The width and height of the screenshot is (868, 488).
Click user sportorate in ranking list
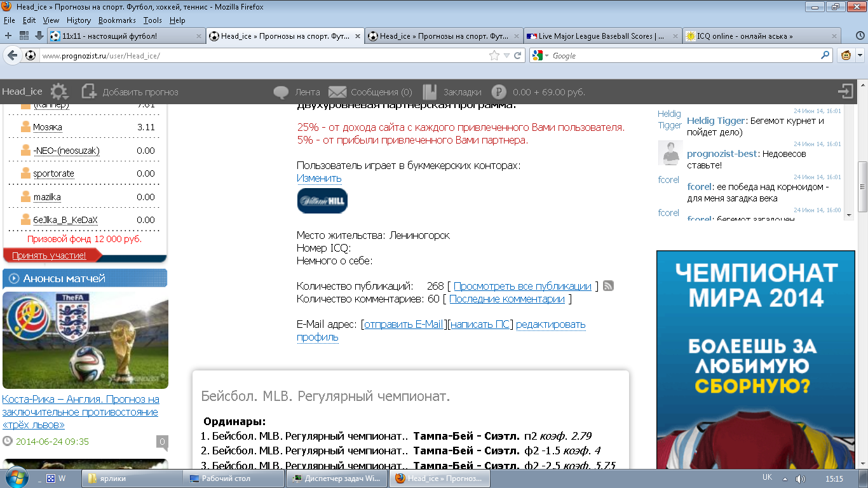pyautogui.click(x=53, y=173)
